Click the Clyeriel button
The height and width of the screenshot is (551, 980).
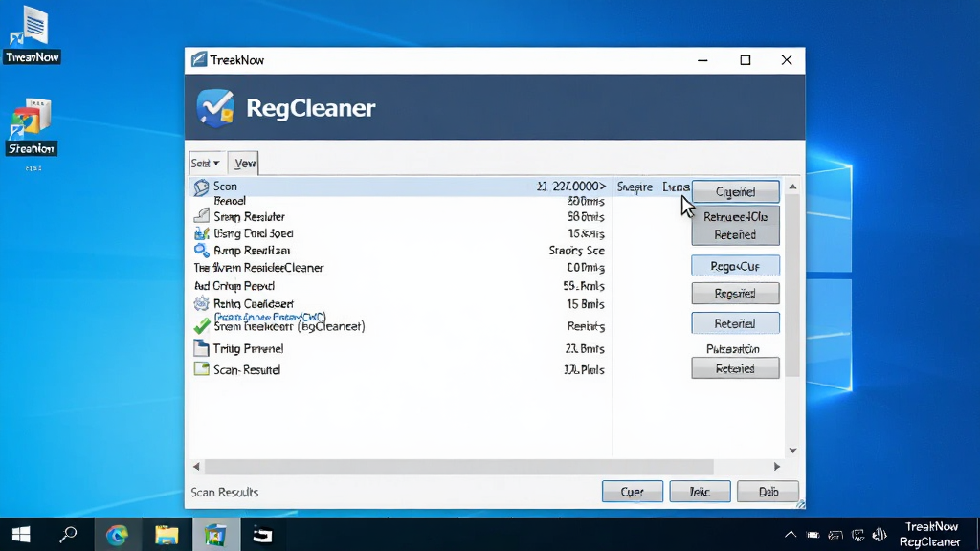pyautogui.click(x=736, y=191)
